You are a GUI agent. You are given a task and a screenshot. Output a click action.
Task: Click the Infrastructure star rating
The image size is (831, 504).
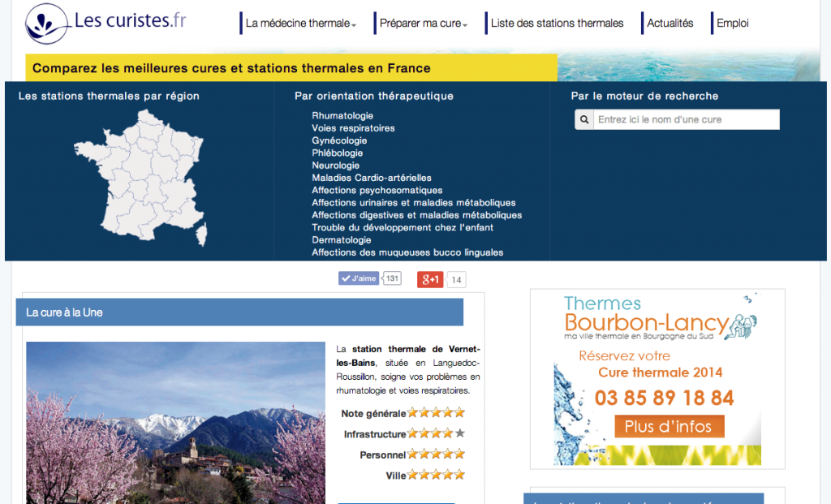436,433
